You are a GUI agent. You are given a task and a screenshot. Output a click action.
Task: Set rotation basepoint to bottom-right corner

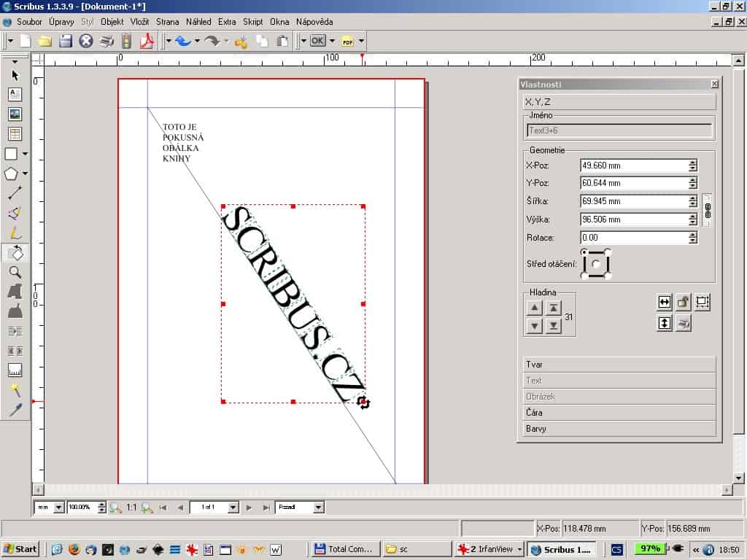point(608,275)
